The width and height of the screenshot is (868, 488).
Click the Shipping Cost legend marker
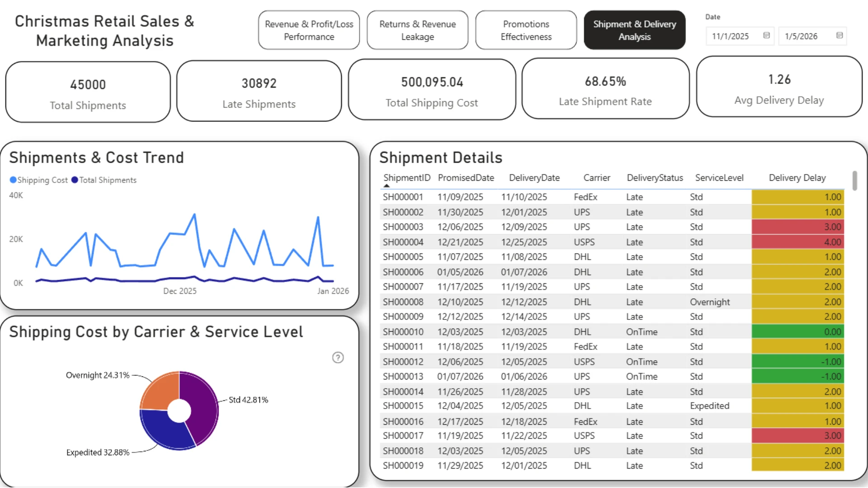pos(13,180)
